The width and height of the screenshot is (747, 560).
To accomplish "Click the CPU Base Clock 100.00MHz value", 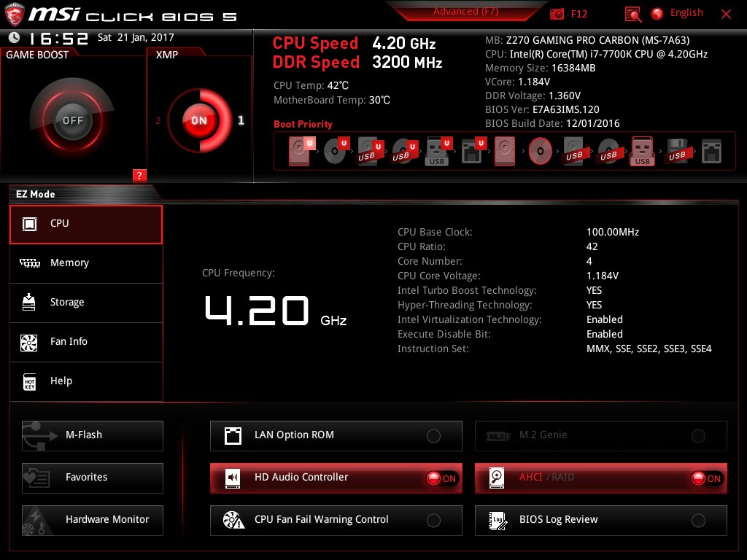I will tap(613, 232).
